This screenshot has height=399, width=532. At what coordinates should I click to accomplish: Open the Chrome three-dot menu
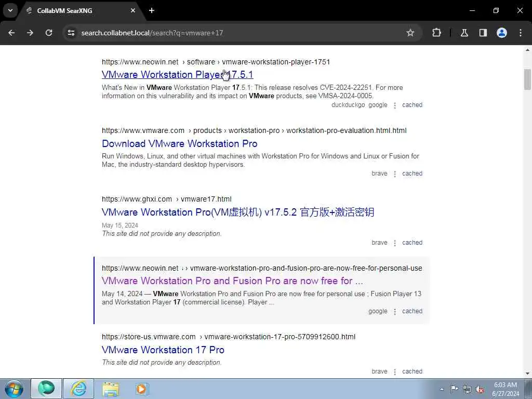pos(521,33)
